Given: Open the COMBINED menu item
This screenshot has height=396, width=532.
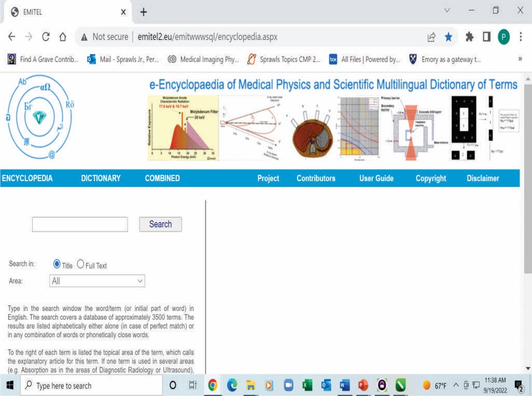Looking at the screenshot, I should [162, 178].
